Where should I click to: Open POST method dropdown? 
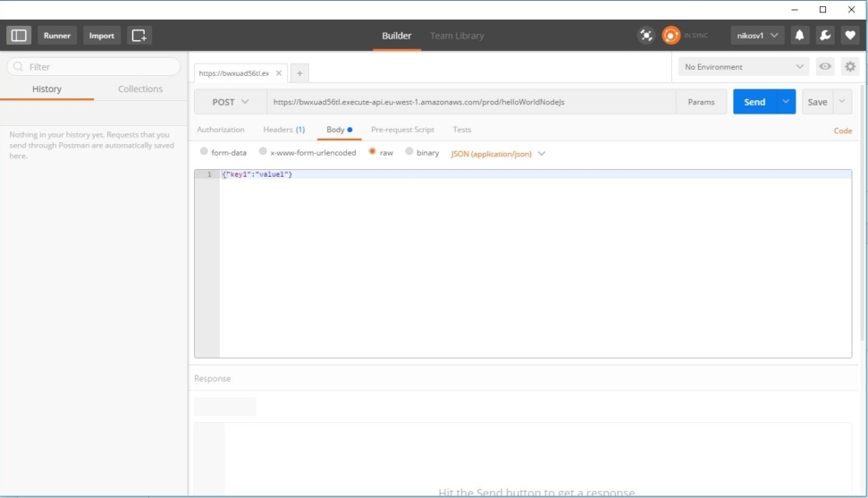[231, 102]
